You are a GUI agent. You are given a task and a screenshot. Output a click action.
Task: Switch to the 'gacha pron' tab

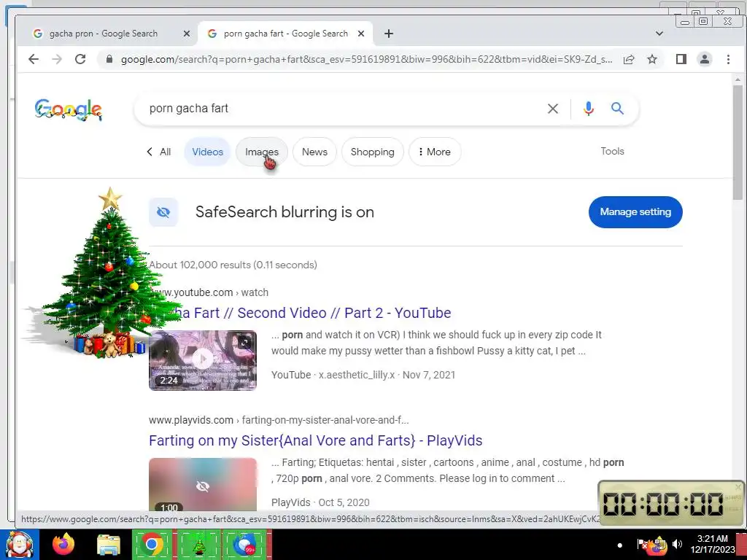point(104,34)
